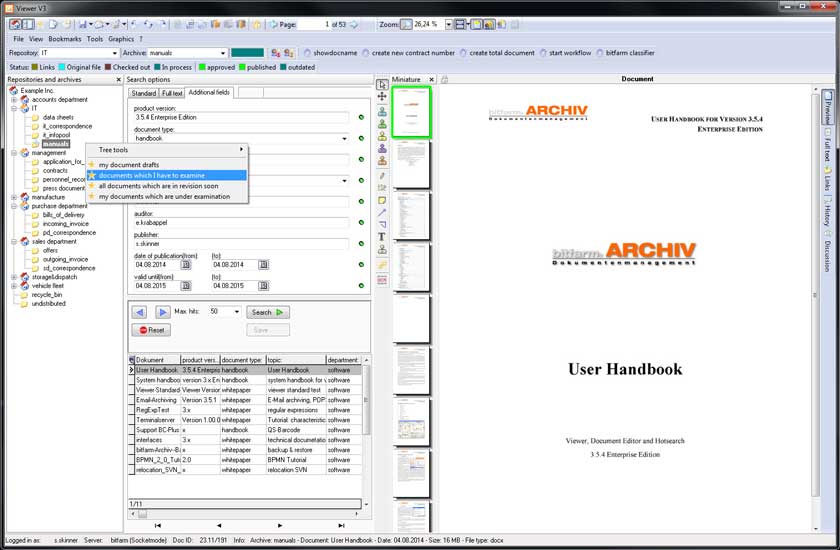Close the Miniature panel
Screen dimensions: 840x550
[x=431, y=79]
